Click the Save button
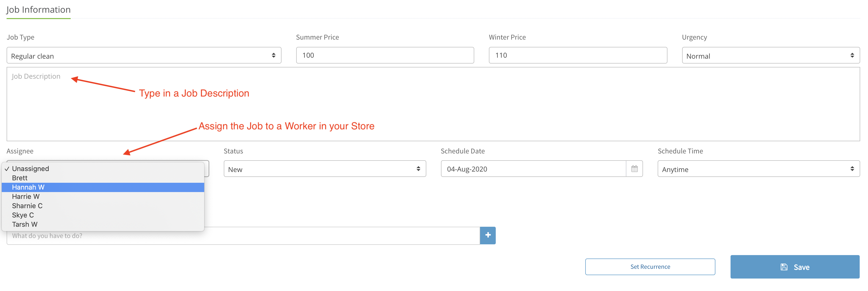This screenshot has height=291, width=868. pos(795,267)
